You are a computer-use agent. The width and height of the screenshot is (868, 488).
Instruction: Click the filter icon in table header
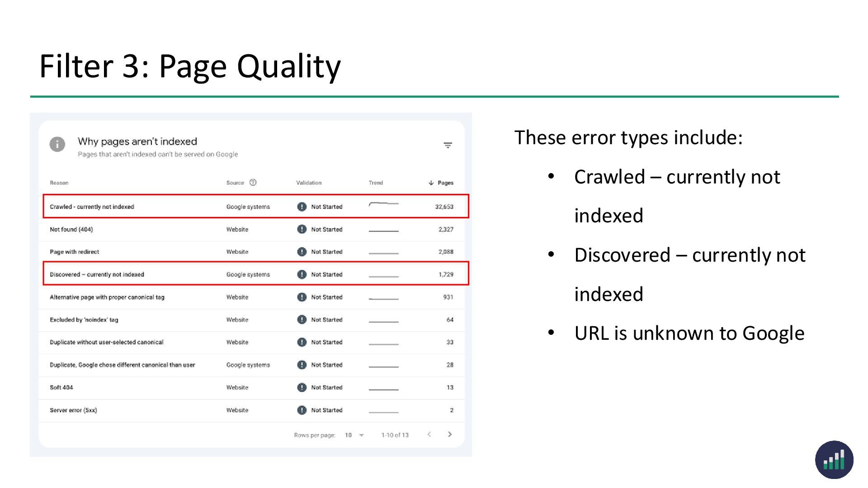tap(448, 145)
